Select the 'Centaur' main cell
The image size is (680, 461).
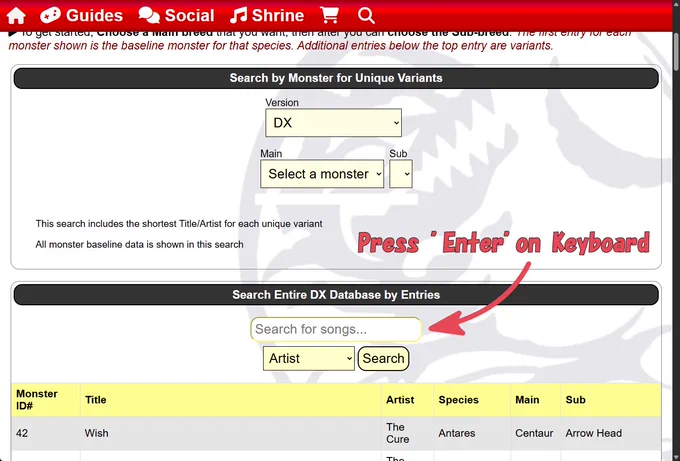[535, 433]
